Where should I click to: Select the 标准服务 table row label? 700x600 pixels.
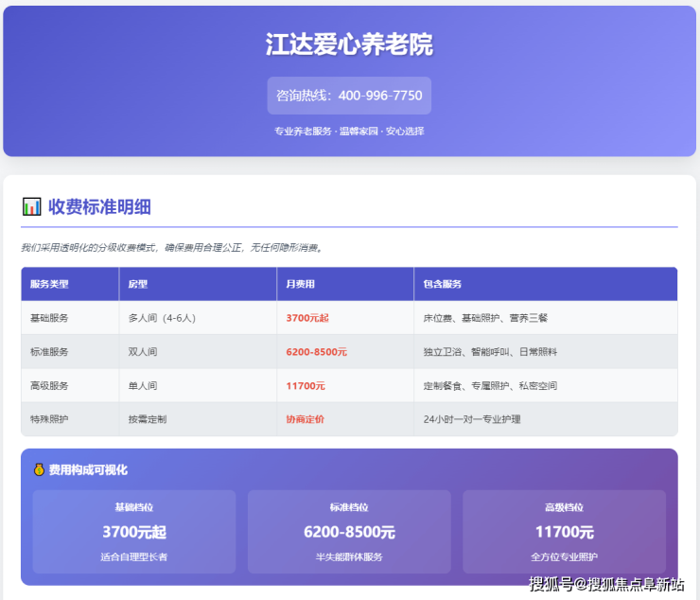click(x=49, y=352)
